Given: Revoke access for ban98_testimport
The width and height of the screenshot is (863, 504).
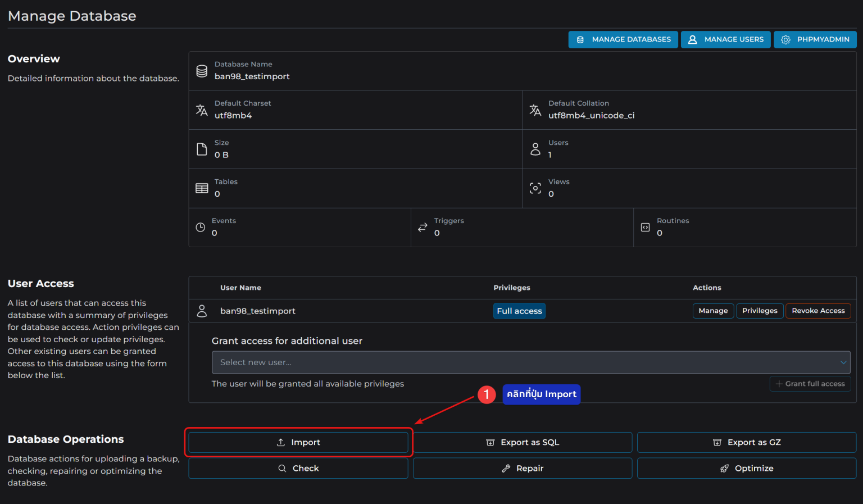Looking at the screenshot, I should pos(818,310).
